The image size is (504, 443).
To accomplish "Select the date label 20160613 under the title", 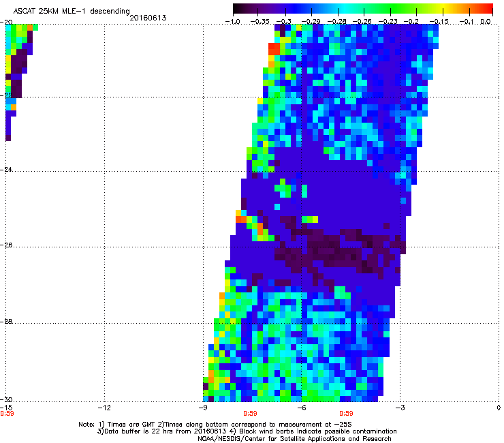I will click(x=148, y=18).
